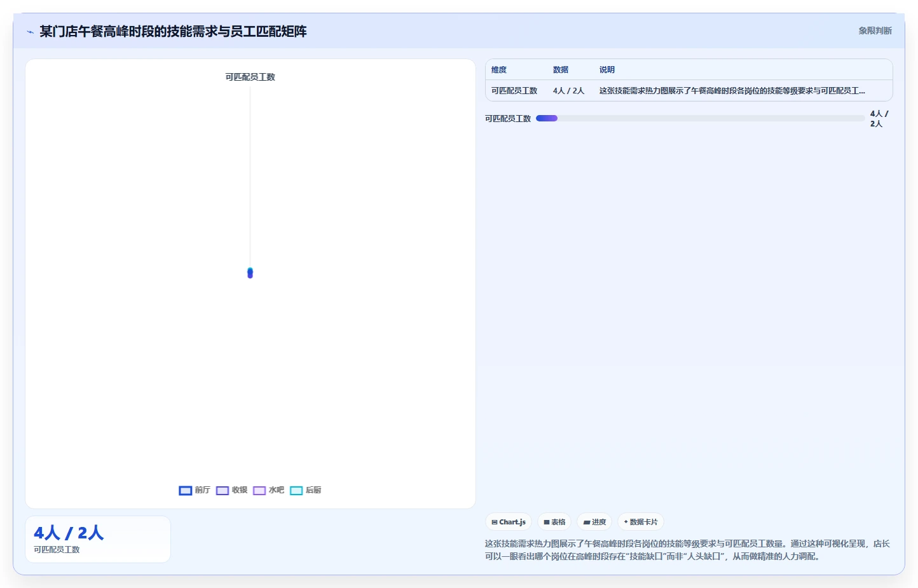Click the 说明 column header
Viewport: 918px width, 588px height.
607,70
